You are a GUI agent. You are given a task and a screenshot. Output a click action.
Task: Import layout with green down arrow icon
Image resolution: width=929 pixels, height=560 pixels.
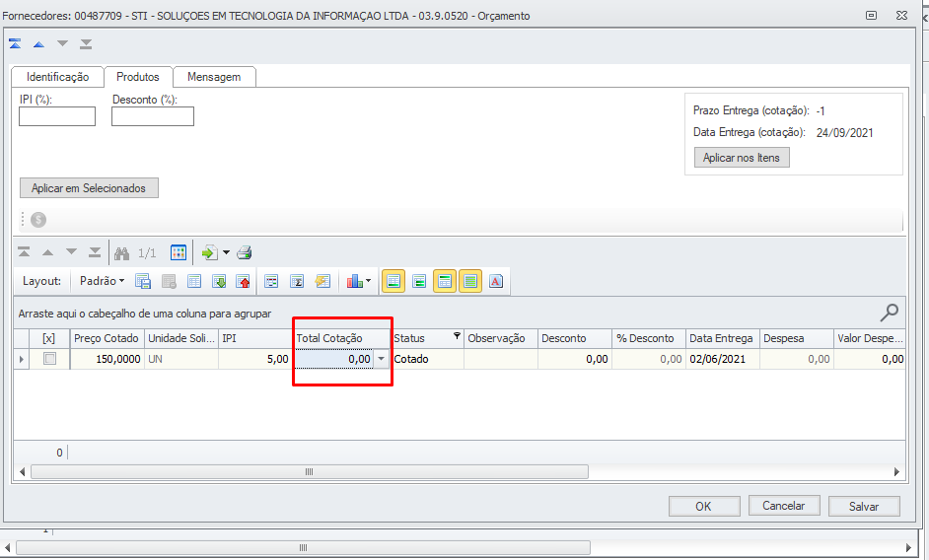(219, 282)
